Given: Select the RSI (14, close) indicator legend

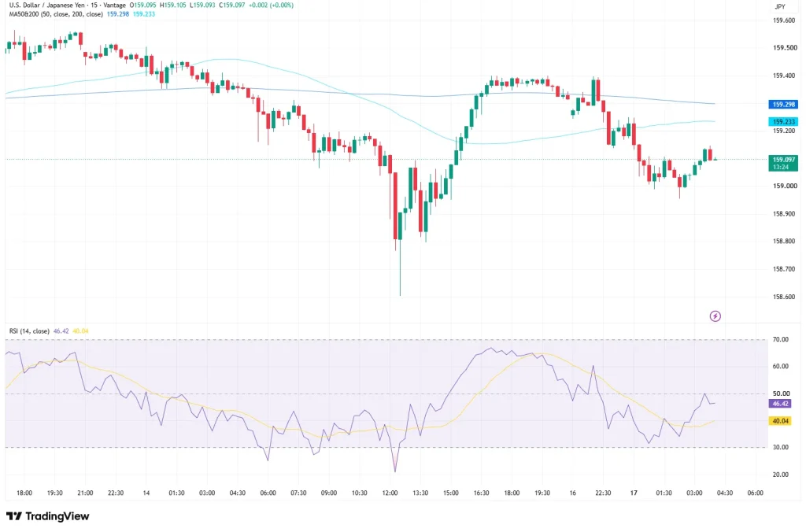Looking at the screenshot, I should click(29, 331).
